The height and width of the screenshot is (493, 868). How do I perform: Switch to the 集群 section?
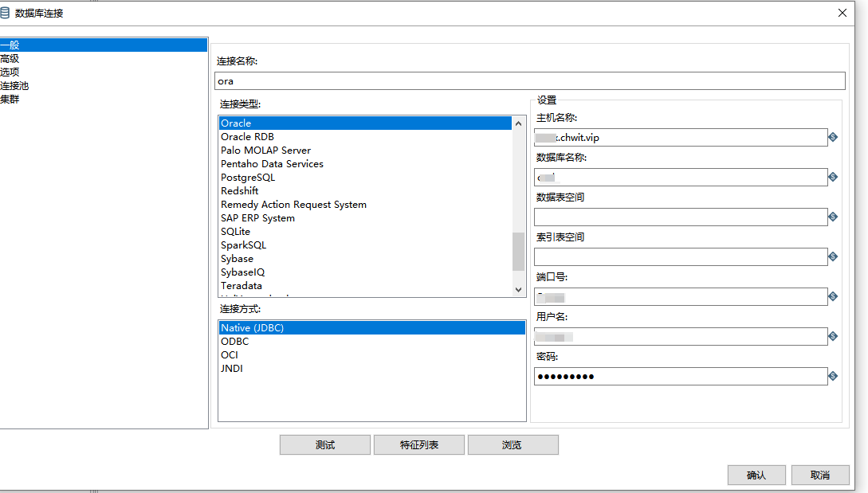tap(10, 100)
